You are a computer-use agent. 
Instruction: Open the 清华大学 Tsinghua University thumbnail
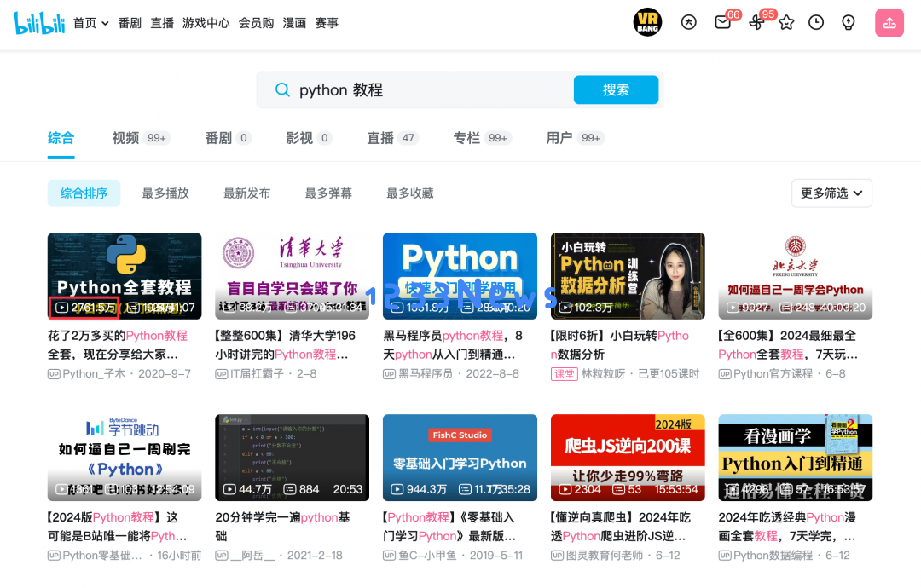tap(292, 276)
